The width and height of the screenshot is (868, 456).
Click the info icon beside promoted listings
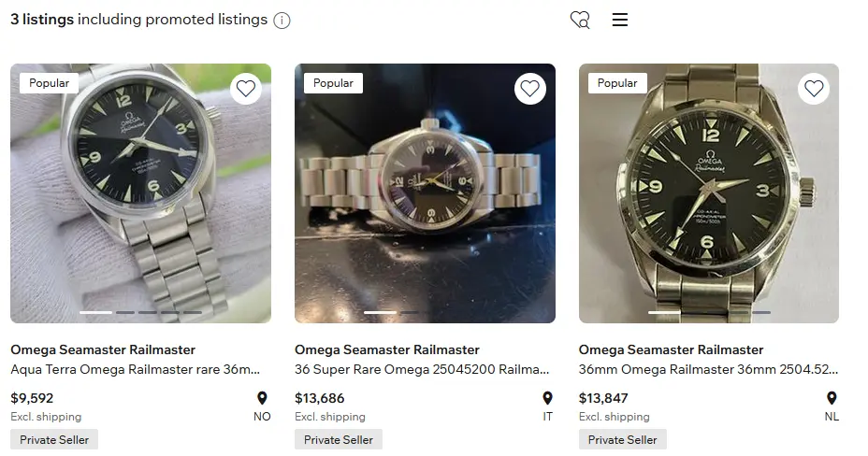[x=282, y=21]
